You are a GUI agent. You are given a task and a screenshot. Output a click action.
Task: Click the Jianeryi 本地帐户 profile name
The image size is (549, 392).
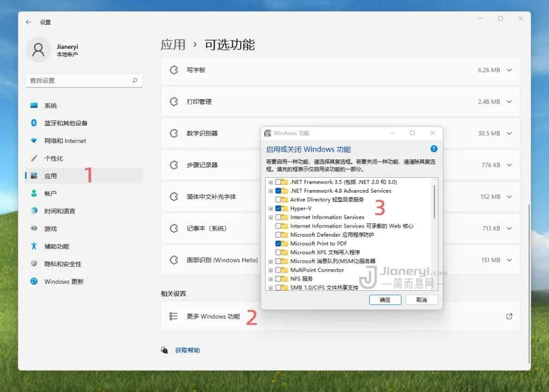(67, 50)
